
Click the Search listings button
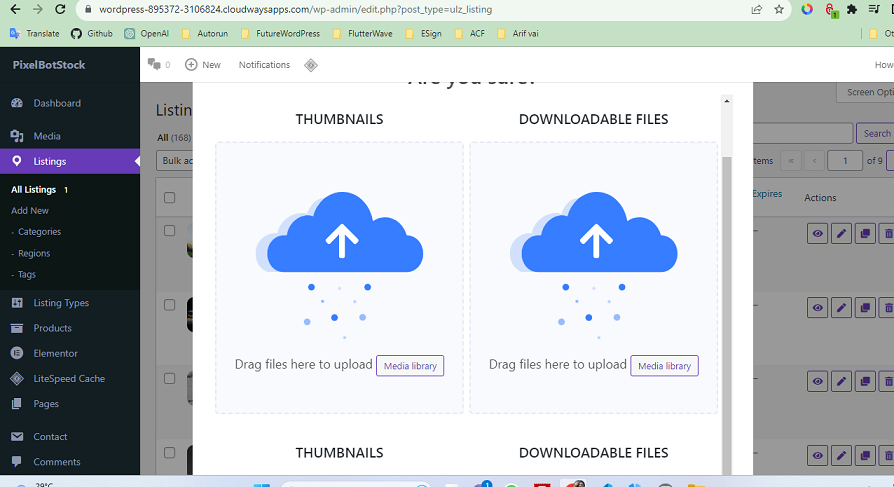[x=876, y=133]
